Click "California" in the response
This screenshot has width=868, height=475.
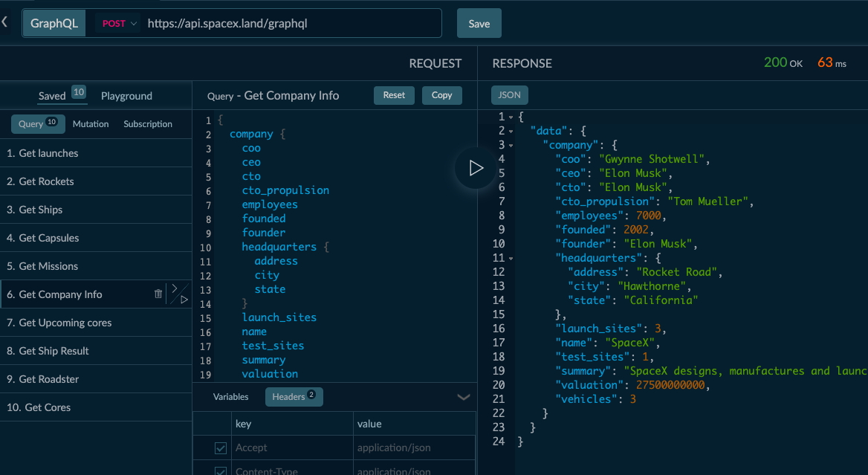coord(661,300)
